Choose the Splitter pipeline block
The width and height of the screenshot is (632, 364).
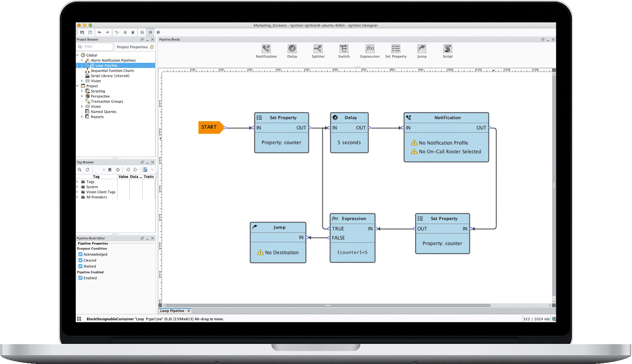318,49
